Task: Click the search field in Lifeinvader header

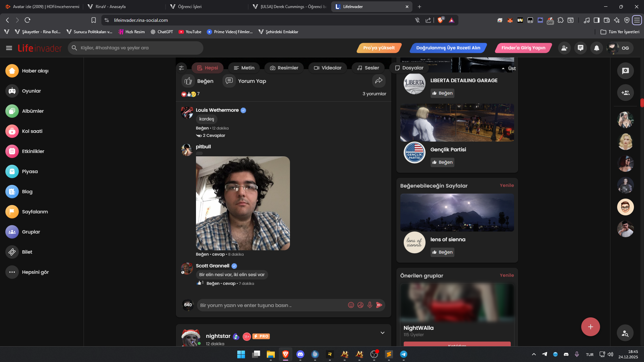Action: (136, 48)
